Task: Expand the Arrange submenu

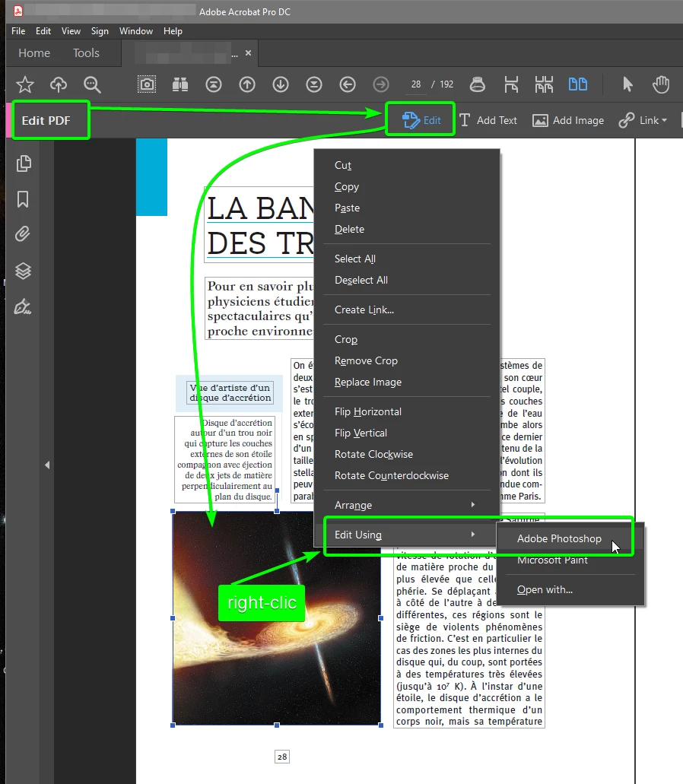Action: tap(407, 505)
